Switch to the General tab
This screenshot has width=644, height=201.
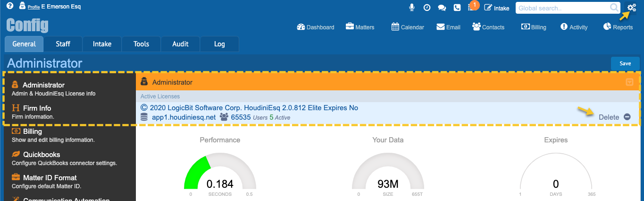[24, 44]
